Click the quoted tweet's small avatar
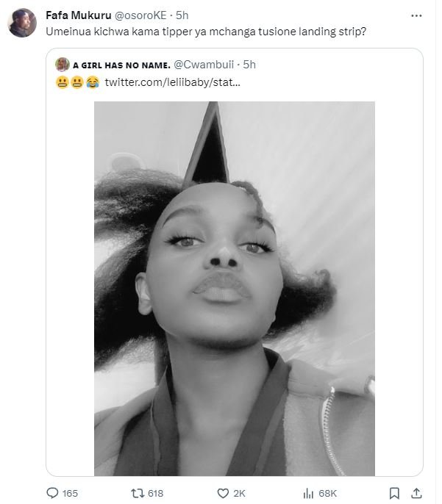This screenshot has width=442, height=504. 63,65
